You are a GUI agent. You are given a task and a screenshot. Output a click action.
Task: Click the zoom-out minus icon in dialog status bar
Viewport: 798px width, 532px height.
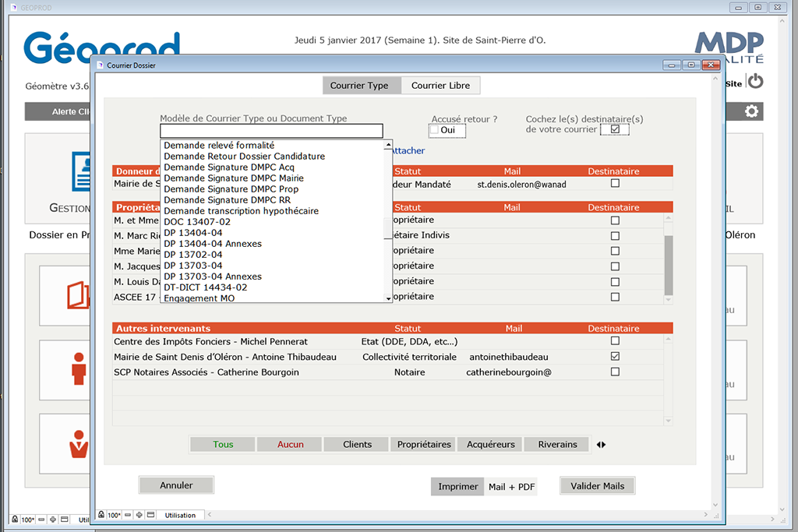click(128, 515)
